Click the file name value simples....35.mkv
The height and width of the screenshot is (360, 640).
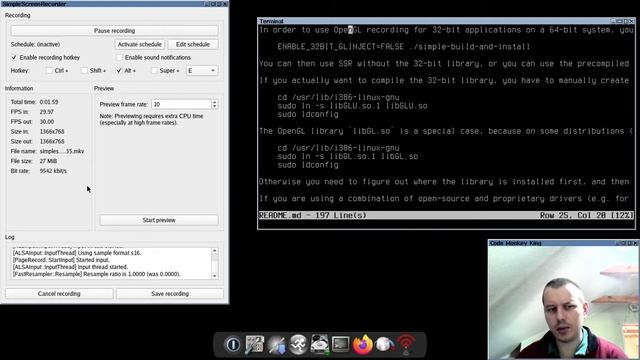point(62,151)
